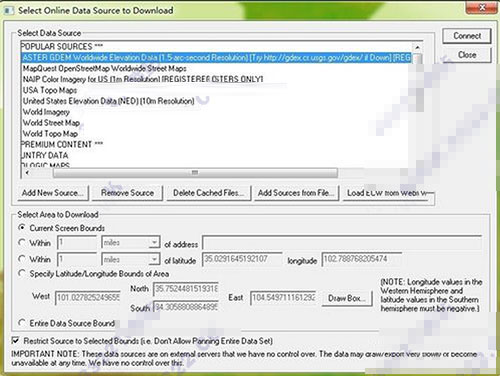
Task: Close the dialog with the X button
Action: (x=481, y=7)
